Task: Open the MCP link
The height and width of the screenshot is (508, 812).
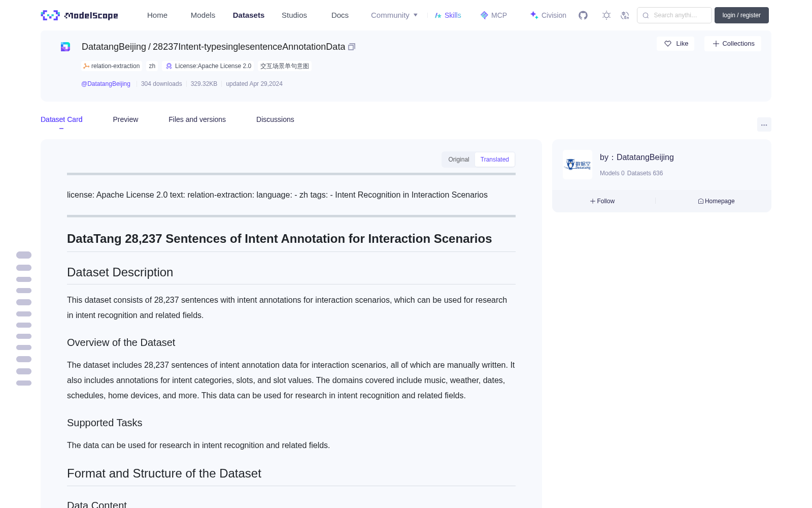Action: [499, 15]
